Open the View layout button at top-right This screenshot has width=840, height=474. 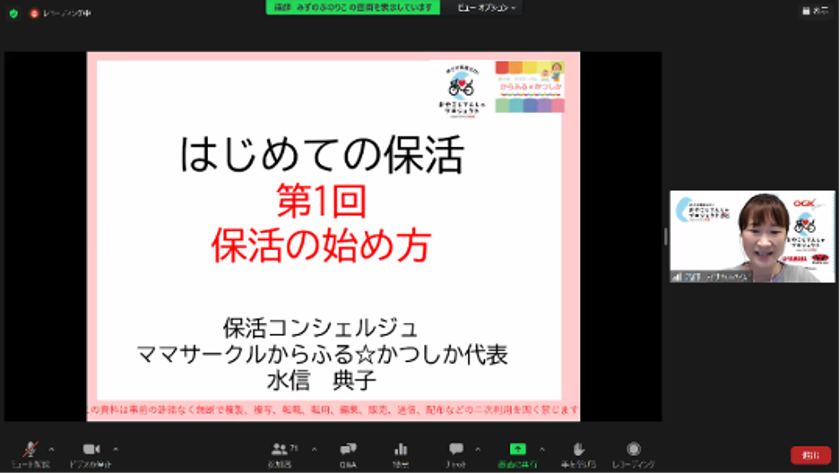click(x=815, y=10)
